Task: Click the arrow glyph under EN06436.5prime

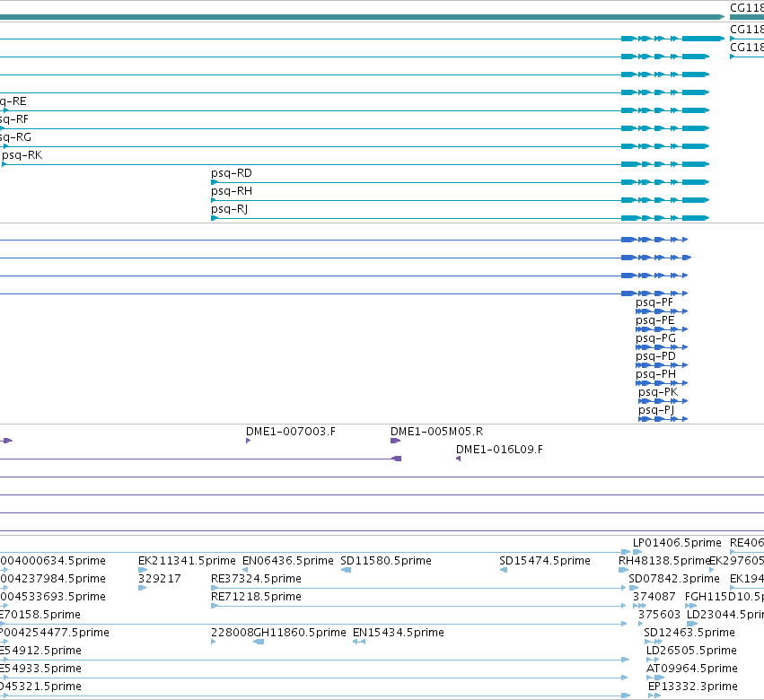Action: (245, 570)
